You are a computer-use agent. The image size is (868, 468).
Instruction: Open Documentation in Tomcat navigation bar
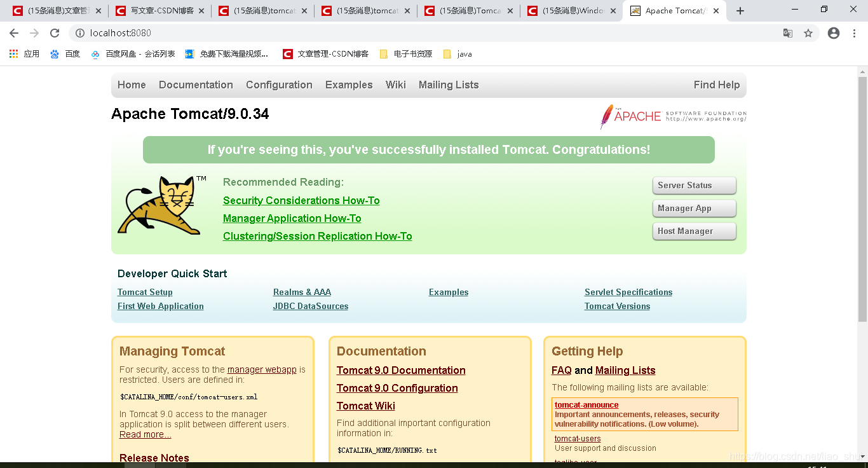coord(196,85)
